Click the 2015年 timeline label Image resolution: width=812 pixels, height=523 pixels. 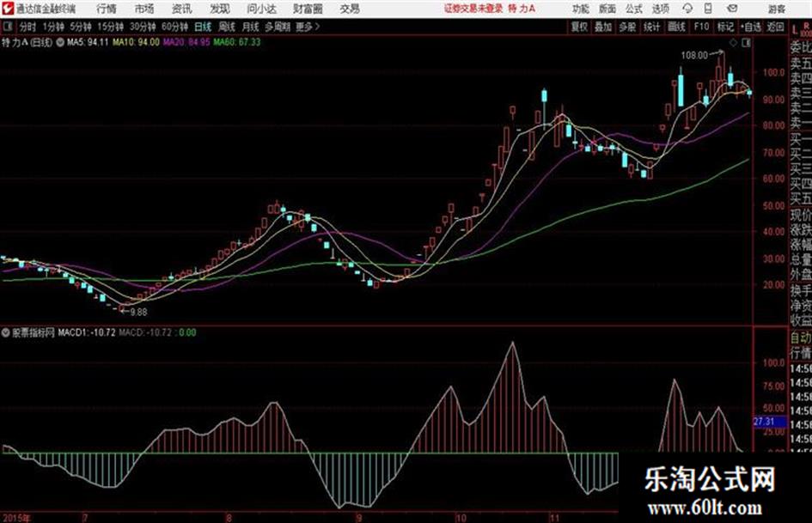tap(16, 517)
